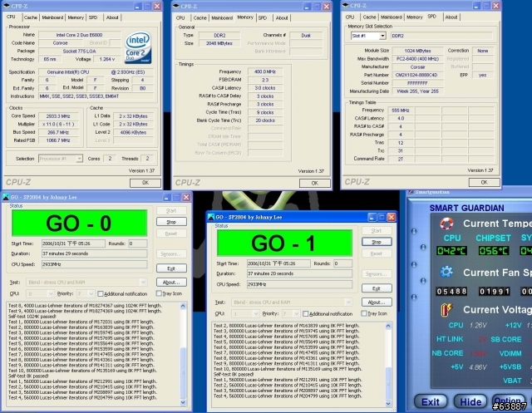The height and width of the screenshot is (413, 532).
Task: Click OK in the CPU-Z Memory window
Action: coord(314,183)
